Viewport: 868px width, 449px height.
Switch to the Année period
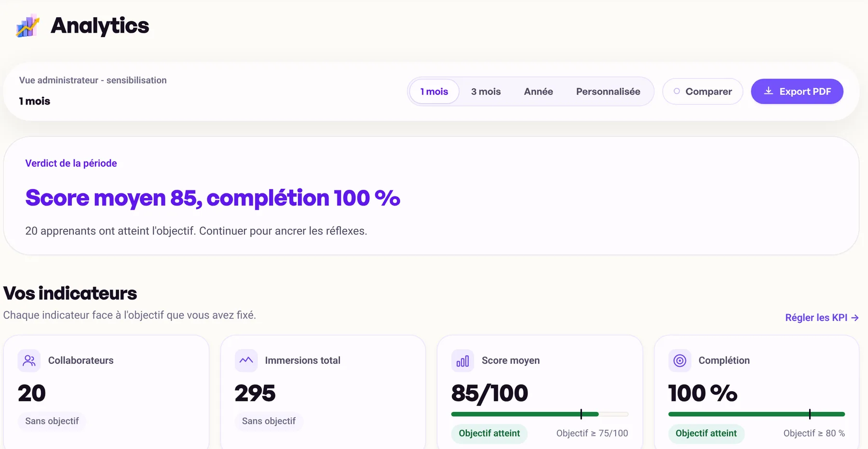click(539, 92)
